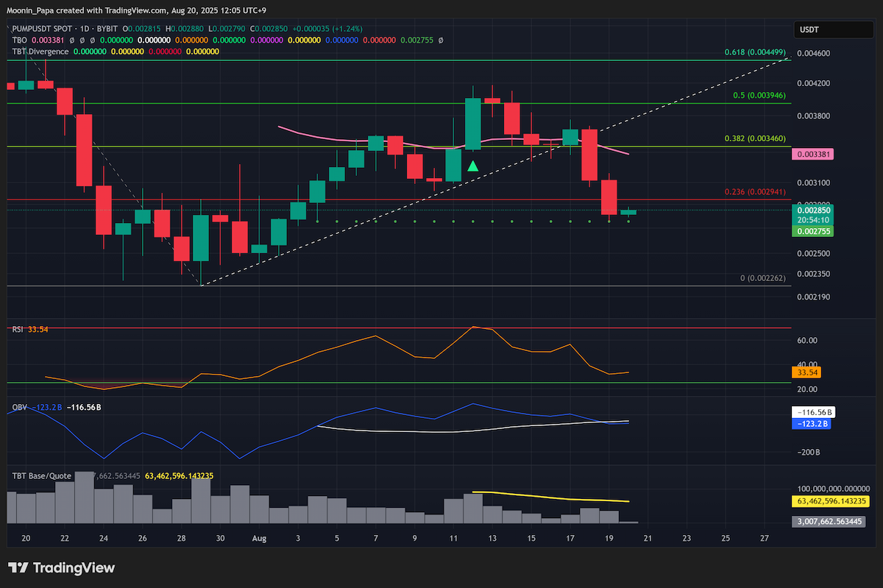Screen dimensions: 883x588
Task: Select the TBO indicator legend
Action: (x=19, y=40)
